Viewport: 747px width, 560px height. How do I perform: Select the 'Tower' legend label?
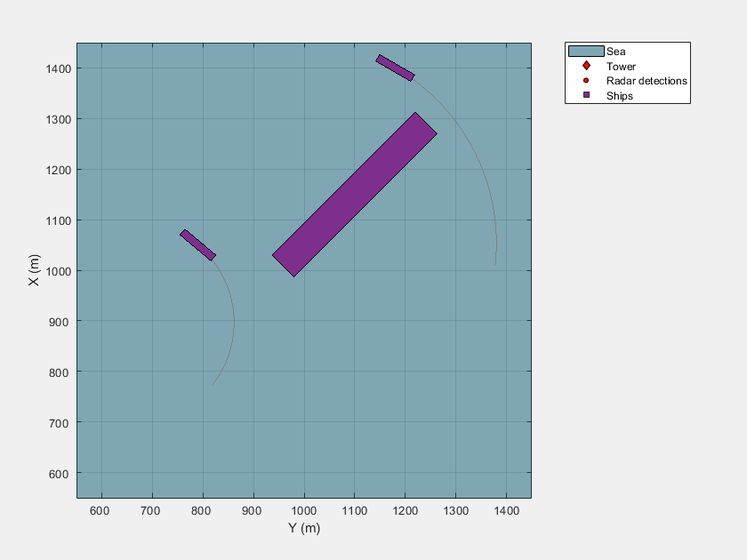click(x=621, y=66)
